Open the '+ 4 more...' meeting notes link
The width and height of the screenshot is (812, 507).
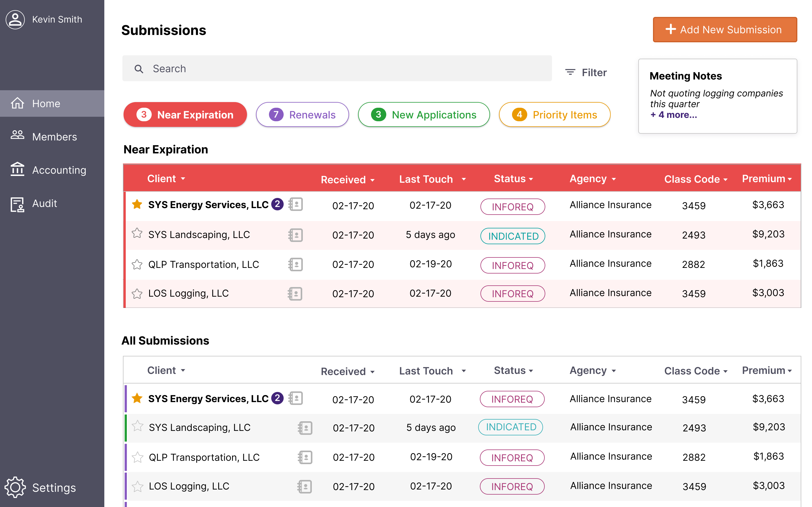coord(673,115)
